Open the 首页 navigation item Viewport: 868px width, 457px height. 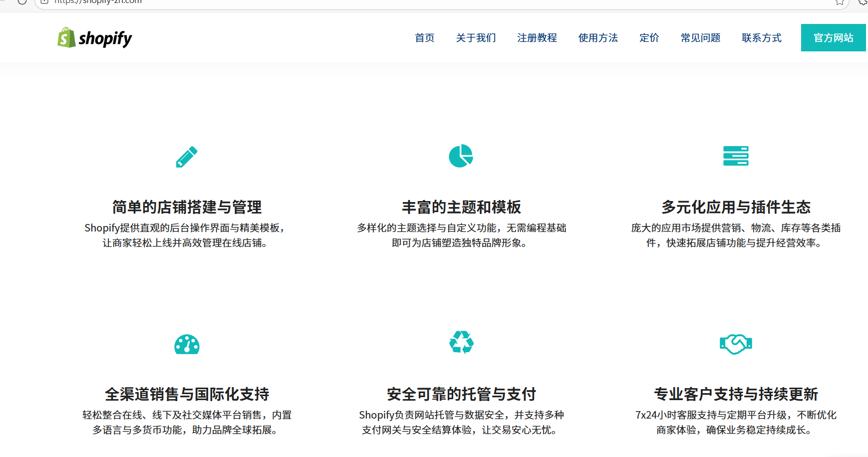[425, 38]
